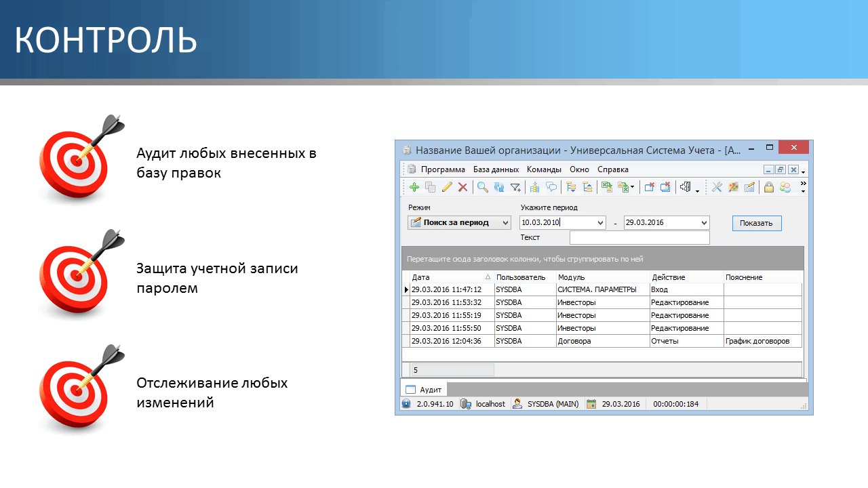
Task: Select the row dated 29.03.2016 11:47:12
Action: (x=602, y=289)
